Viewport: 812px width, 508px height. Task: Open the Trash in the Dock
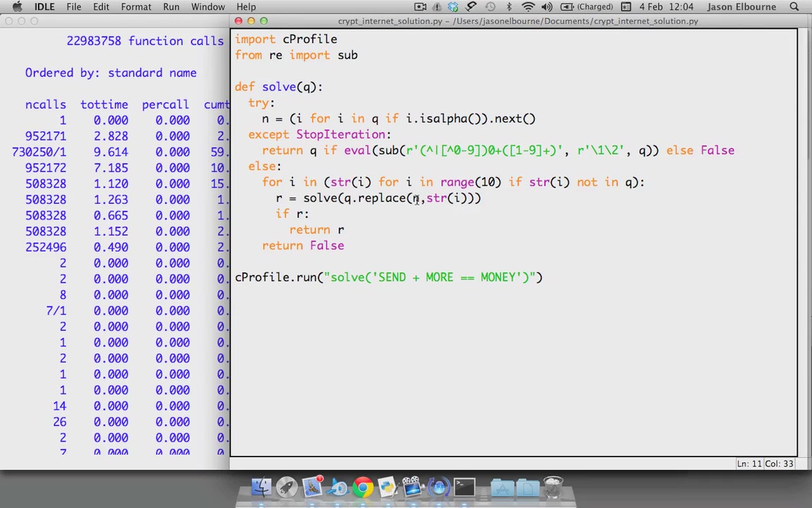(553, 488)
